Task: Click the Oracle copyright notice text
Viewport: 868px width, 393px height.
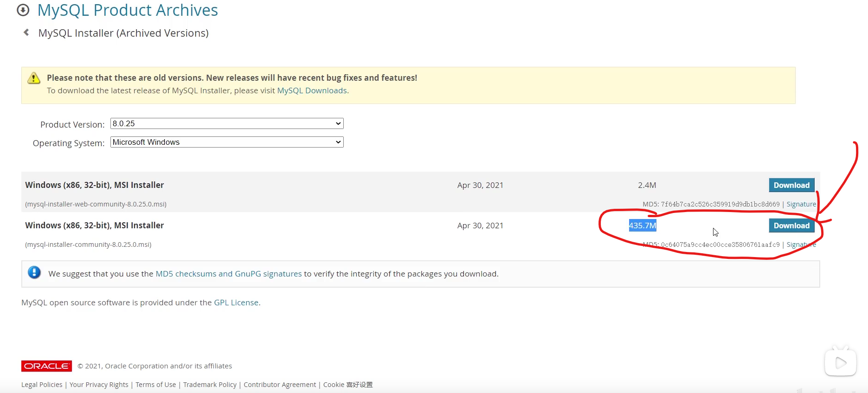Action: coord(154,366)
